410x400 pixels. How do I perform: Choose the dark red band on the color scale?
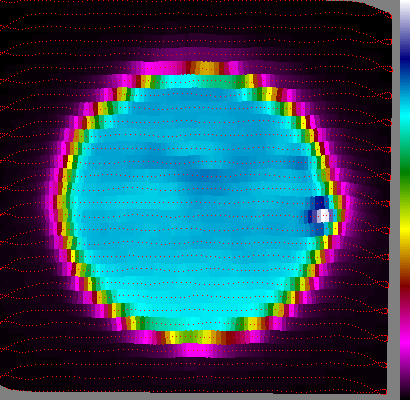(x=405, y=287)
